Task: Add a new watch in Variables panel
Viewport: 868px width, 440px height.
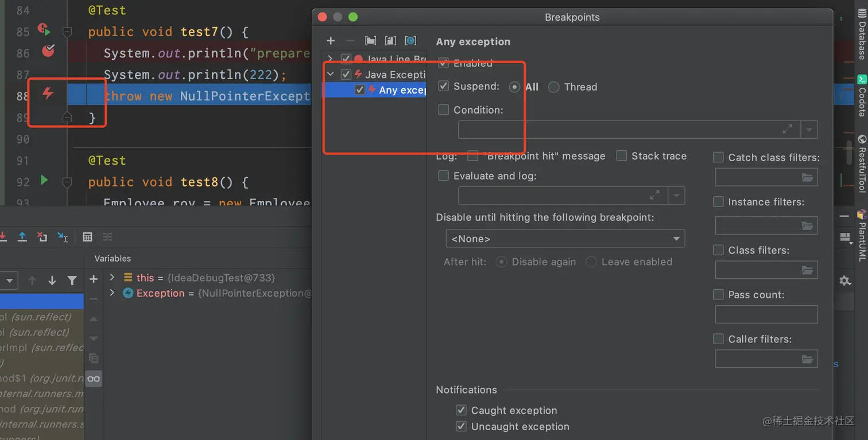Action: pyautogui.click(x=94, y=279)
